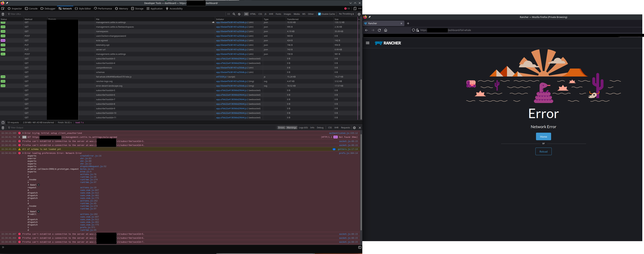Toggle the Warnings console filter
The image size is (644, 254).
(292, 128)
